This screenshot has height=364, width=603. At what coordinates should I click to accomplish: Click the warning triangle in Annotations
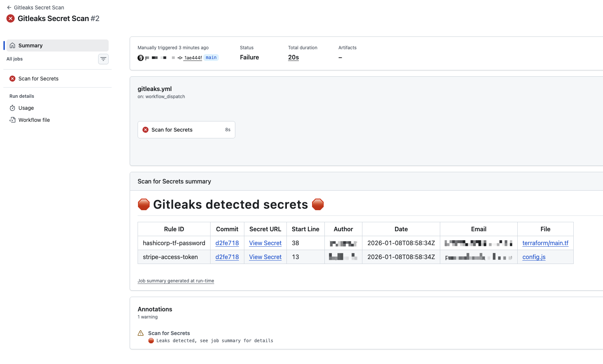tap(141, 333)
